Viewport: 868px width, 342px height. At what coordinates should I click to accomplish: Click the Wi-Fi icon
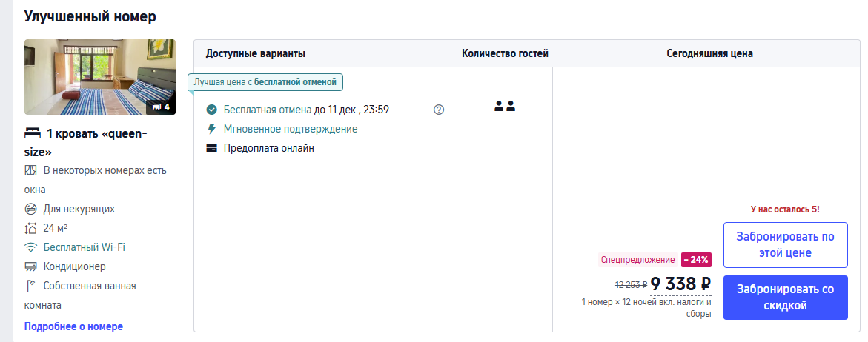30,247
